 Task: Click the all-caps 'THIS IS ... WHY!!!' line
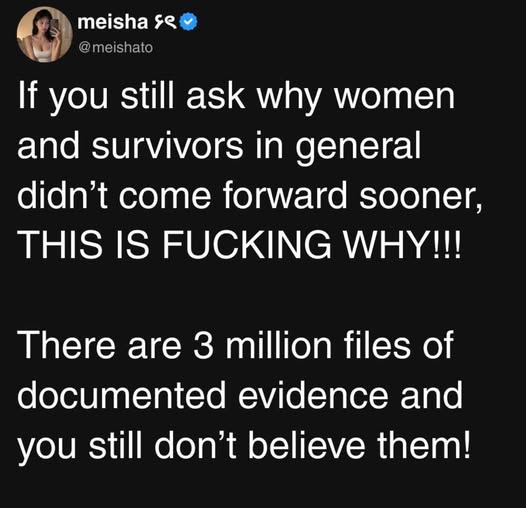click(x=240, y=245)
